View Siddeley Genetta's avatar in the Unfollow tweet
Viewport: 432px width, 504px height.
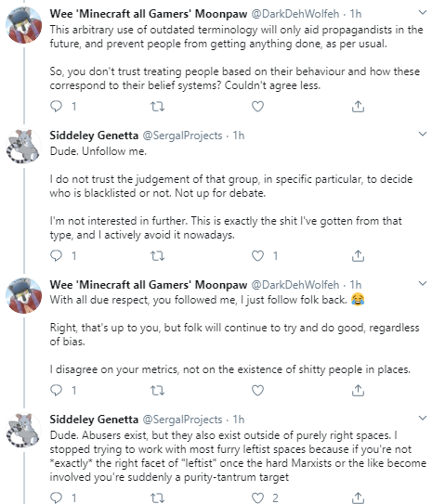tap(24, 147)
